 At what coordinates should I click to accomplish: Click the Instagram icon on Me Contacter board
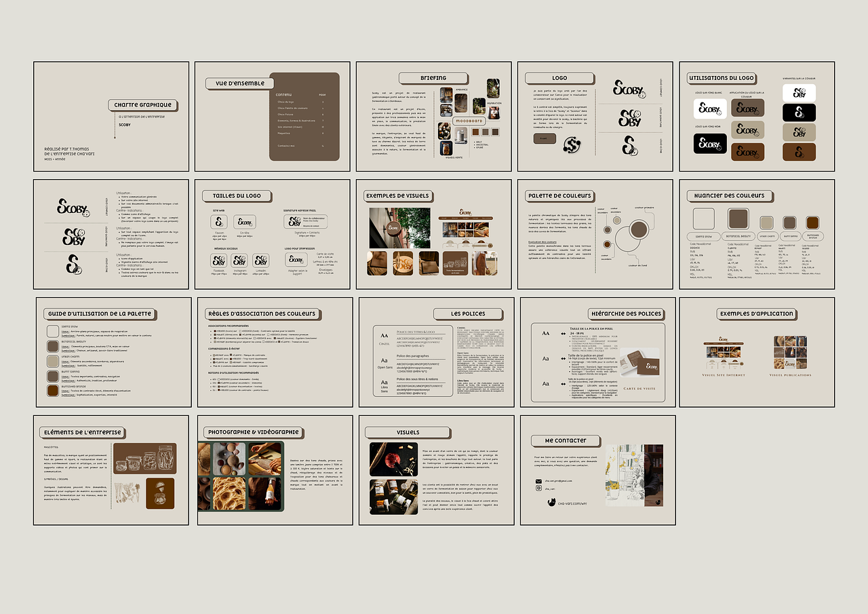click(538, 488)
